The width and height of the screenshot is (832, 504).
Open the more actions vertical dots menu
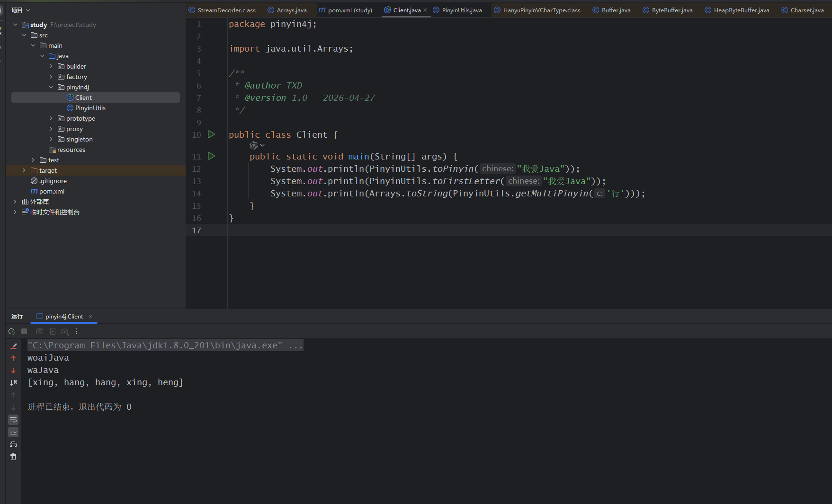(x=77, y=332)
